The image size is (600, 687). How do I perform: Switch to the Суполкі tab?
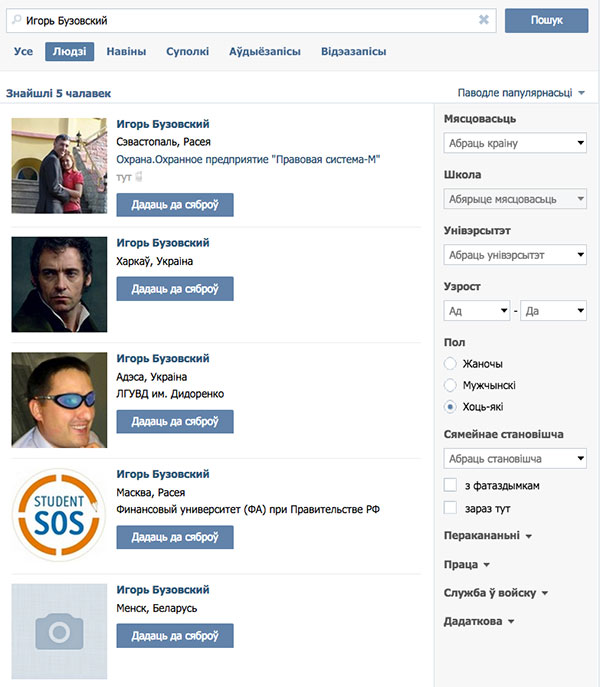click(x=188, y=51)
